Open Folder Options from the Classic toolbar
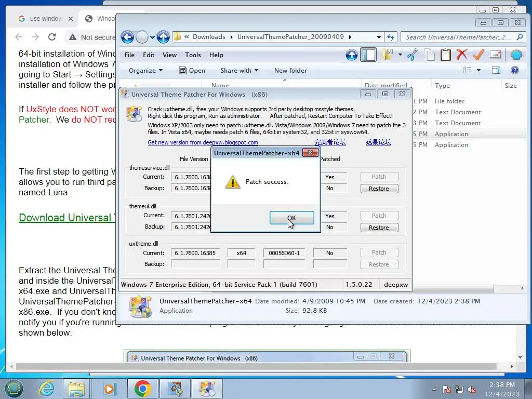The height and width of the screenshot is (399, 532). coord(387,55)
